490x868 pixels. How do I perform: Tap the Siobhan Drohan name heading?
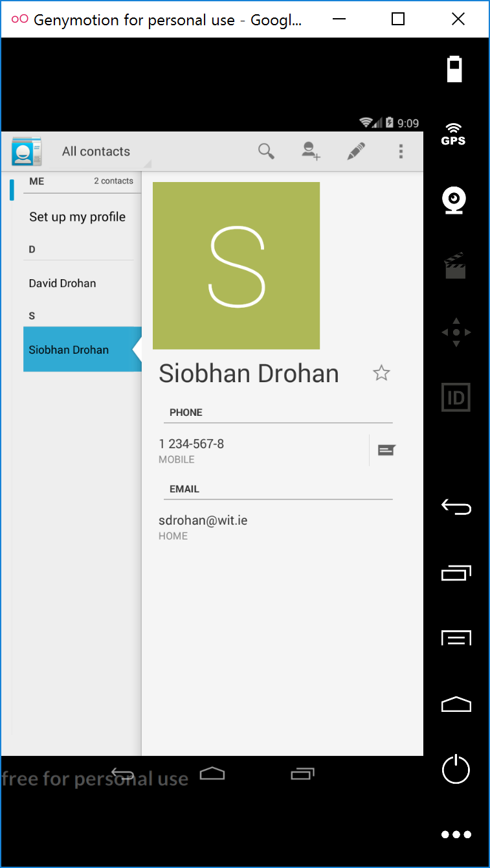point(249,373)
